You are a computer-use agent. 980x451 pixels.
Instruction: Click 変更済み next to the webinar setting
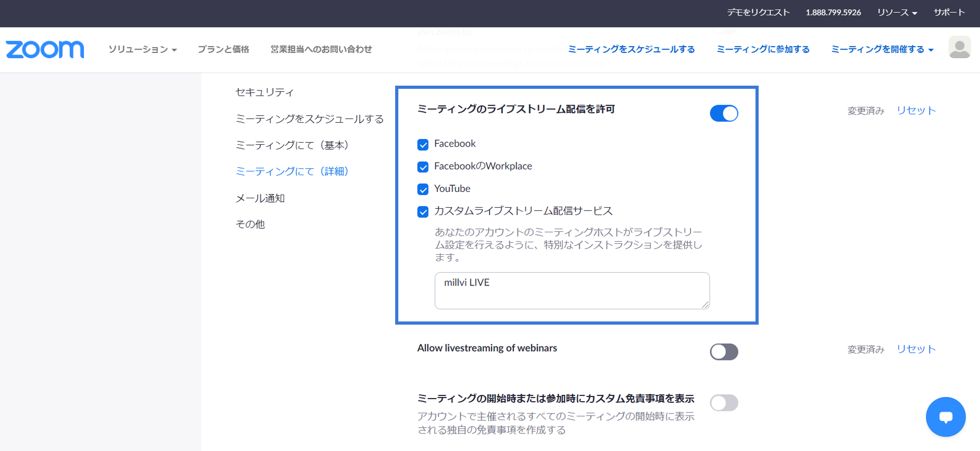(866, 349)
